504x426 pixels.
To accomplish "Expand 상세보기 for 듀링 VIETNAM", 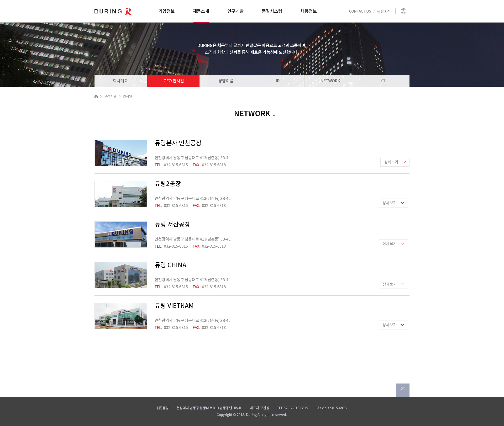I will pos(393,325).
